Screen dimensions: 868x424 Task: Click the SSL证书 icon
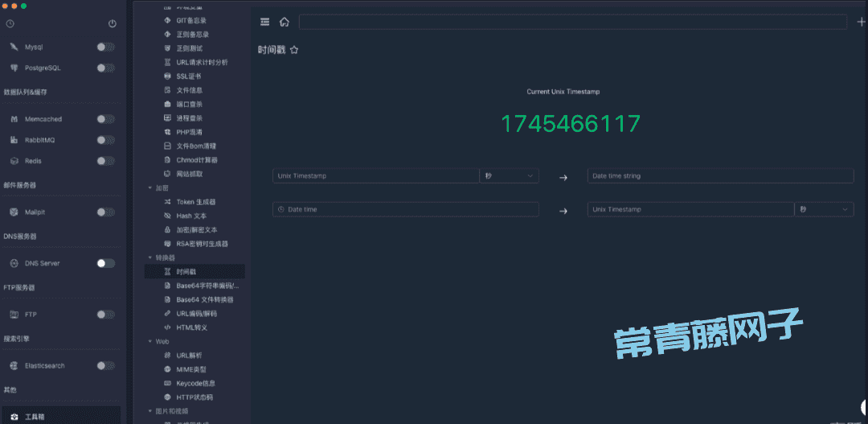pyautogui.click(x=167, y=76)
